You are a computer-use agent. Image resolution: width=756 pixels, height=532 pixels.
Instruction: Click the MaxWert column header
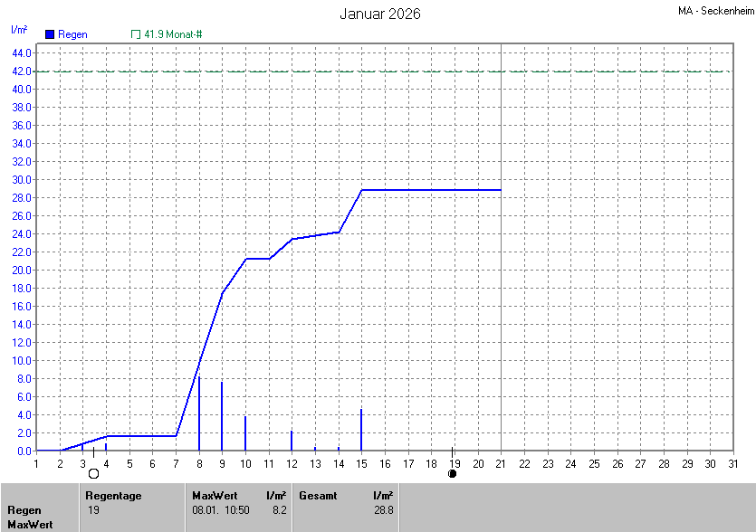click(214, 496)
